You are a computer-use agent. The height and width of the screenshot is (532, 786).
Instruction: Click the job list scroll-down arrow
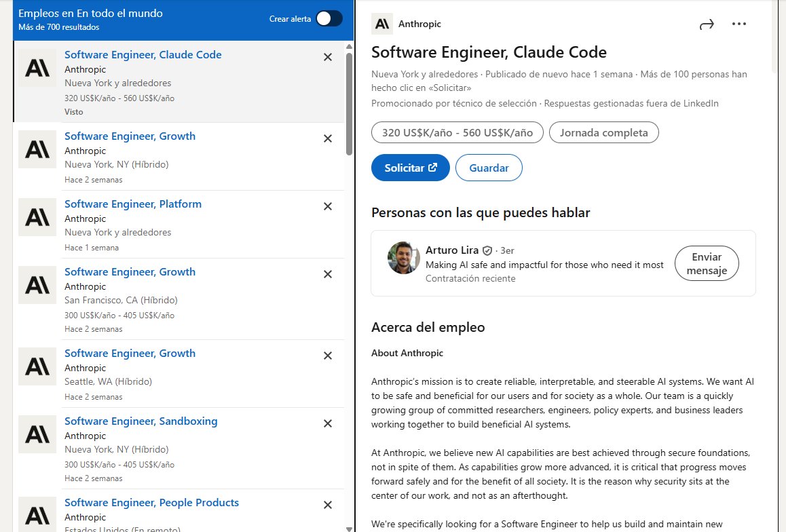click(349, 529)
